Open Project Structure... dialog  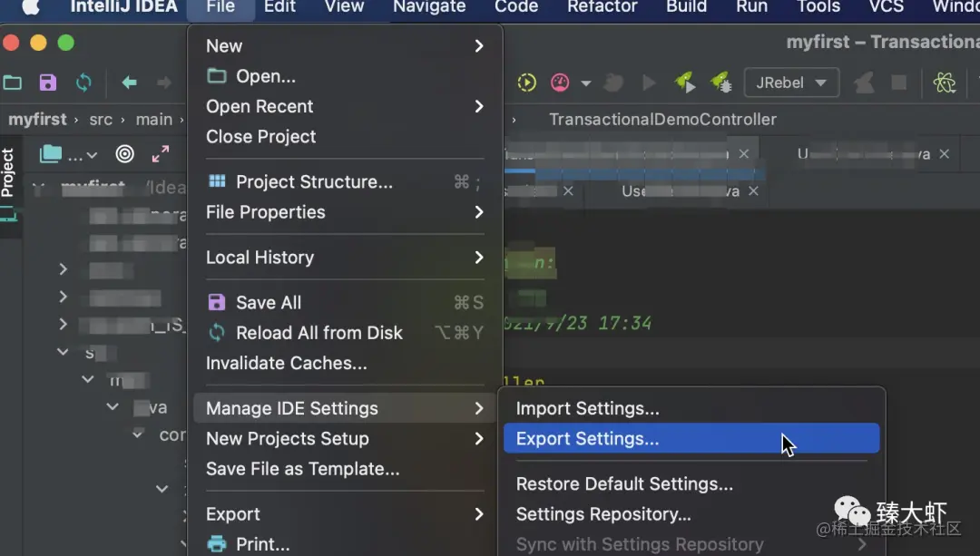(345, 181)
